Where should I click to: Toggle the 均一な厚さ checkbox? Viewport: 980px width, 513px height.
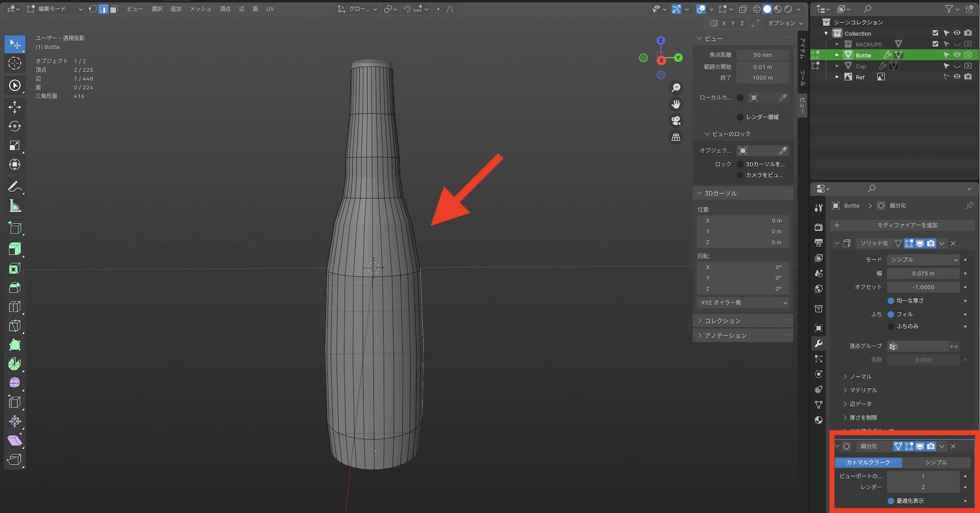(x=891, y=301)
